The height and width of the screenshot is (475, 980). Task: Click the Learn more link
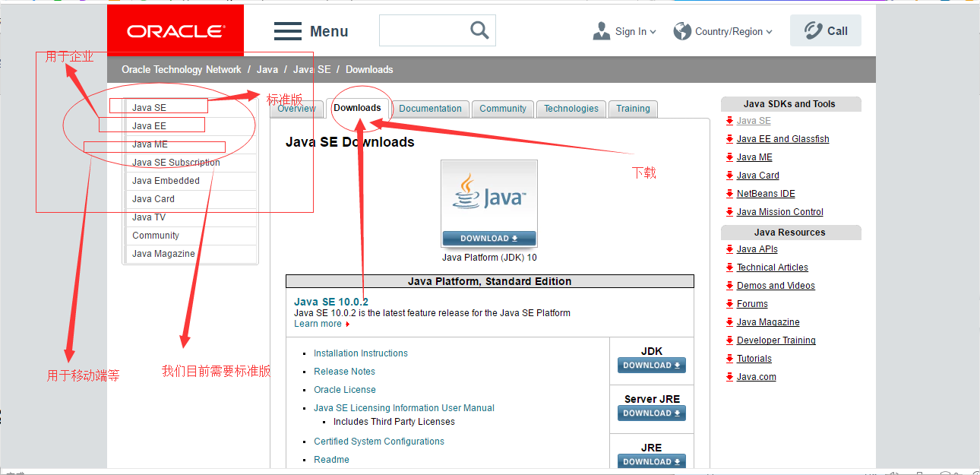(x=318, y=324)
